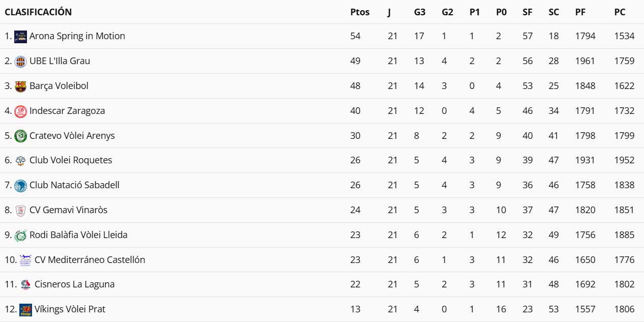Click the G3 column header

coord(420,12)
